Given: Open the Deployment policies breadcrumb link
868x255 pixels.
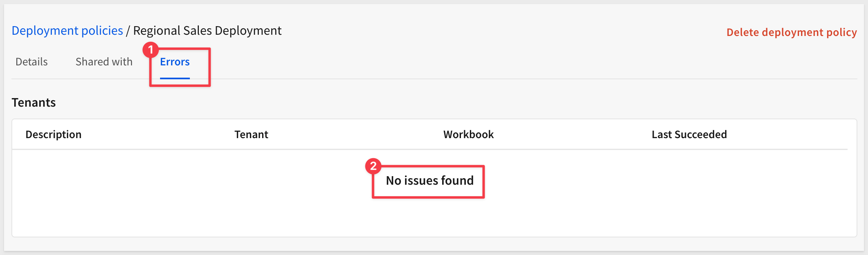Looking at the screenshot, I should (67, 31).
